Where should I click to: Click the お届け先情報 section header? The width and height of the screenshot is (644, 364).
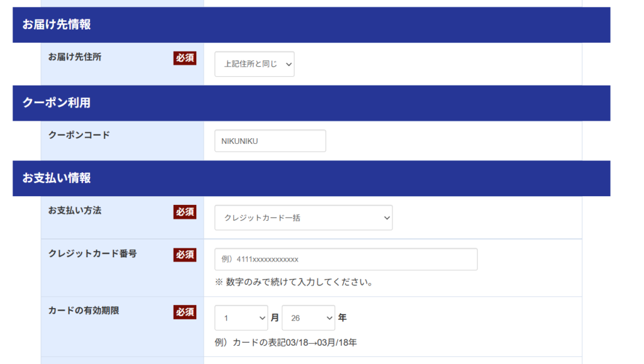pos(57,25)
